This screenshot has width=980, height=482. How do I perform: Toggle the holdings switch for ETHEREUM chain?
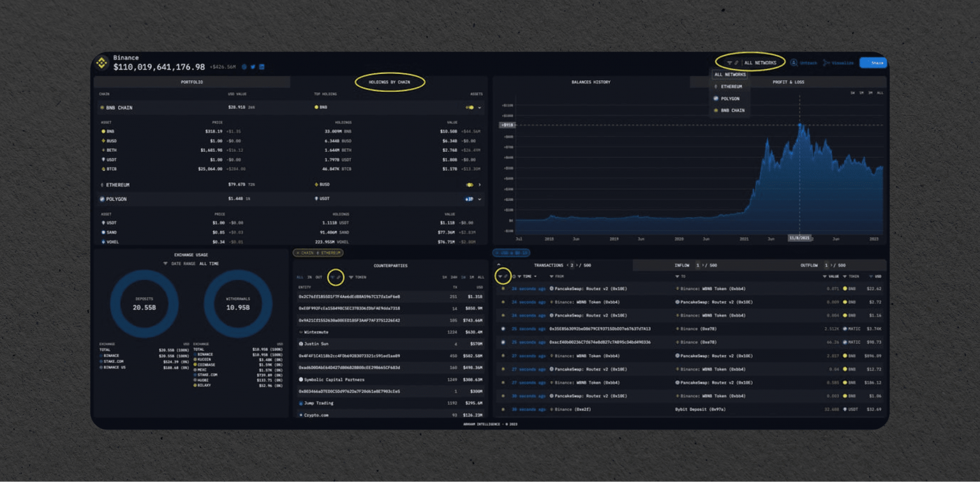pyautogui.click(x=469, y=185)
